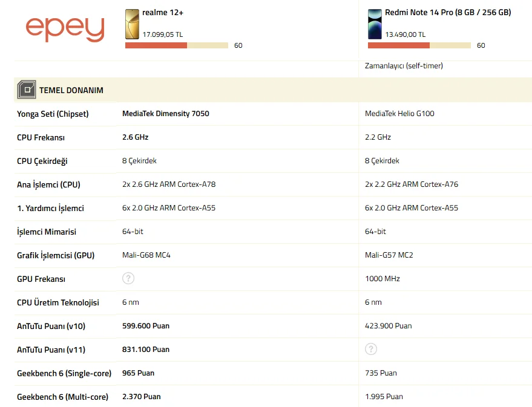Click the 17.099,05 TL price
Image resolution: width=532 pixels, height=407 pixels.
(x=163, y=34)
